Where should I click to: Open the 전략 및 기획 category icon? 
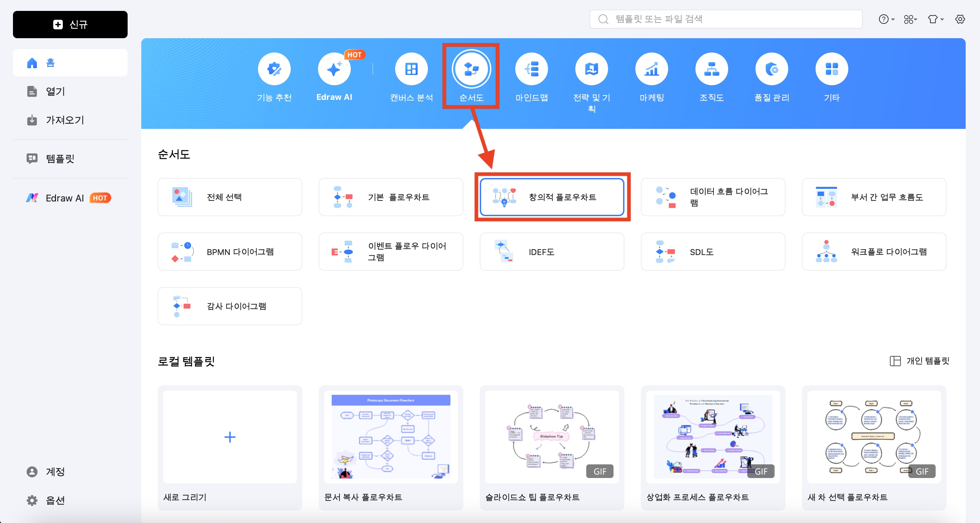click(591, 69)
